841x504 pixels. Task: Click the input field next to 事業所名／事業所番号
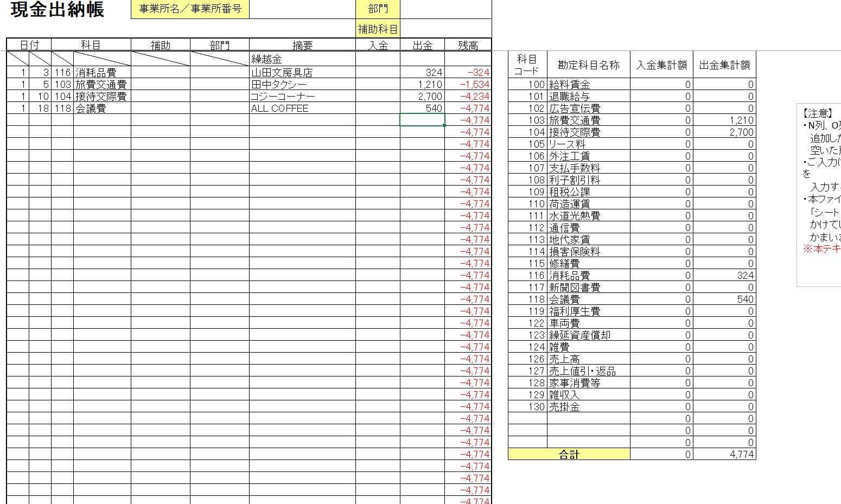point(302,9)
